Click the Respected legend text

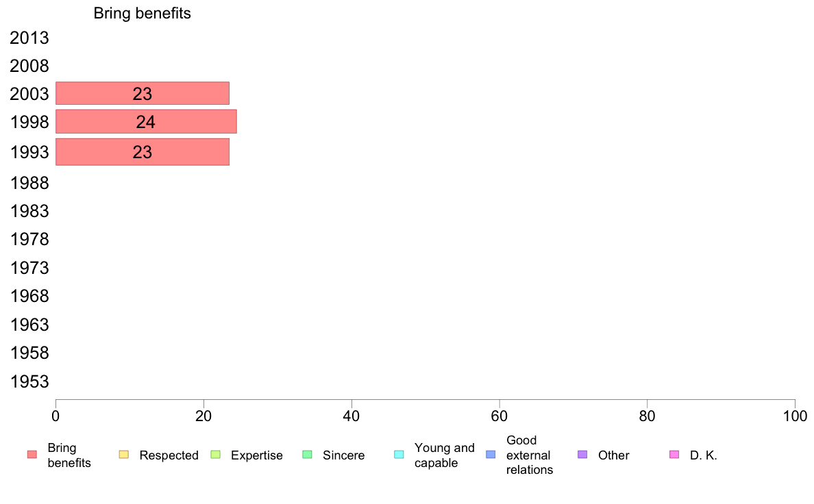[x=169, y=455]
